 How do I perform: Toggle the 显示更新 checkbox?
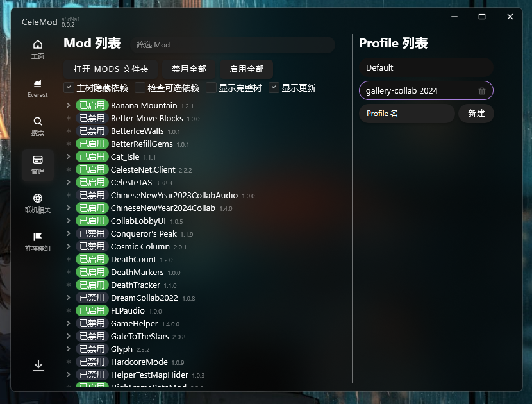[274, 88]
